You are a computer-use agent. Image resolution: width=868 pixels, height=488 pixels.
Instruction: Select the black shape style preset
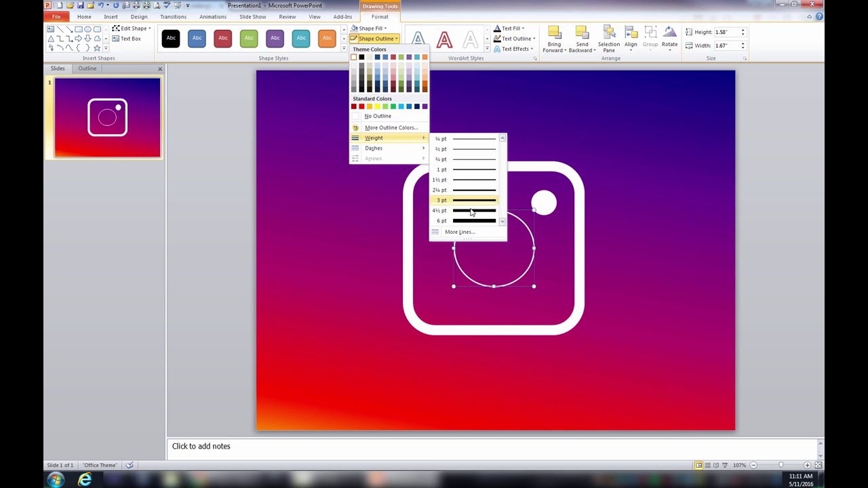tap(171, 38)
